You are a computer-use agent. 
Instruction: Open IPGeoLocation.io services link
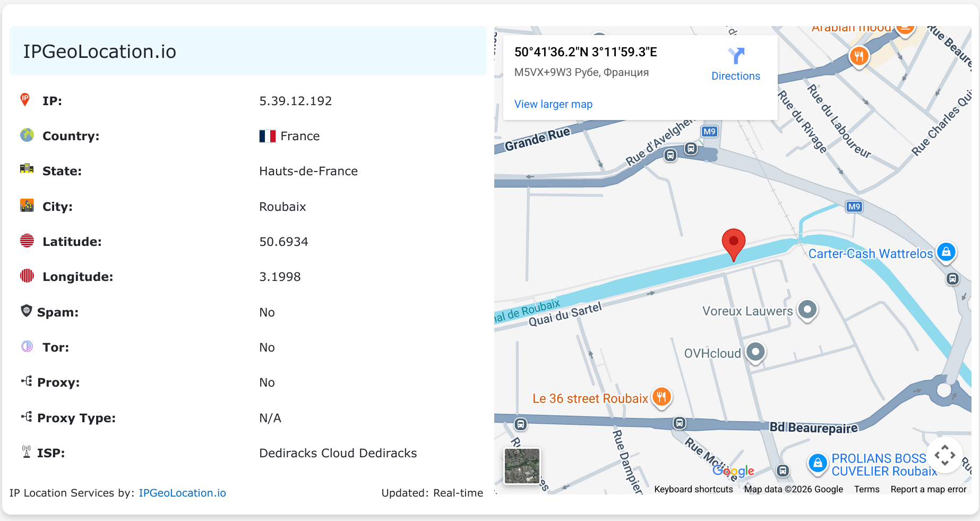pos(182,493)
